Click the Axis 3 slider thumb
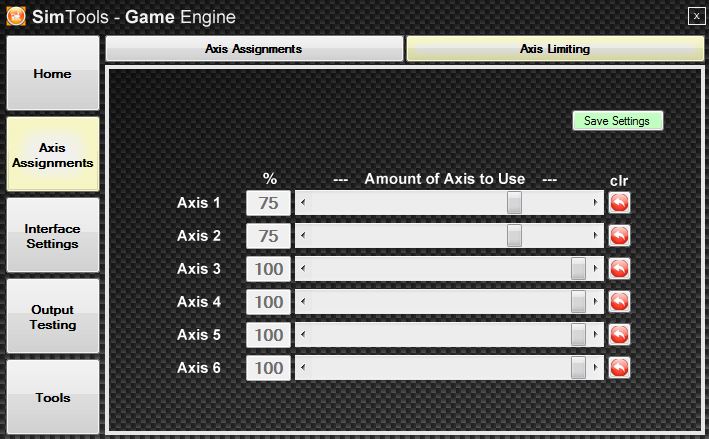The image size is (709, 439). pyautogui.click(x=578, y=269)
